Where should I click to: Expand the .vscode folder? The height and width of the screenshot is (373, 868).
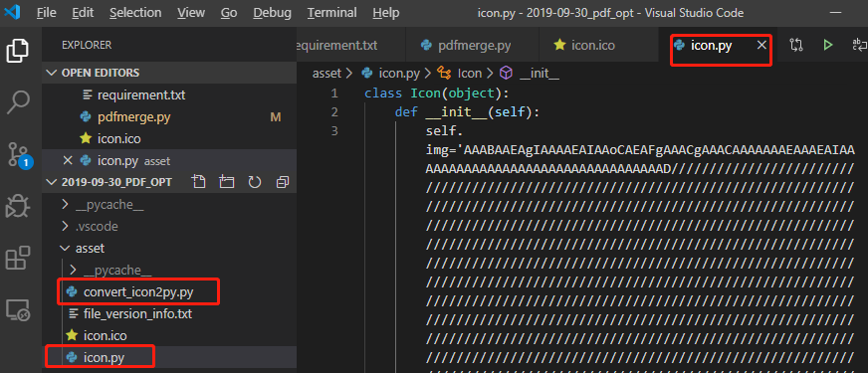(169, 227)
